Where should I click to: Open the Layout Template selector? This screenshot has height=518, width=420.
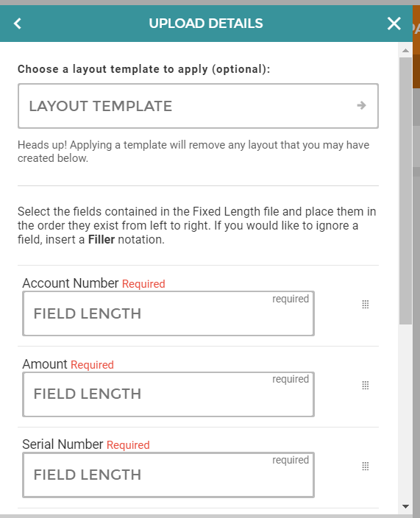[x=198, y=106]
